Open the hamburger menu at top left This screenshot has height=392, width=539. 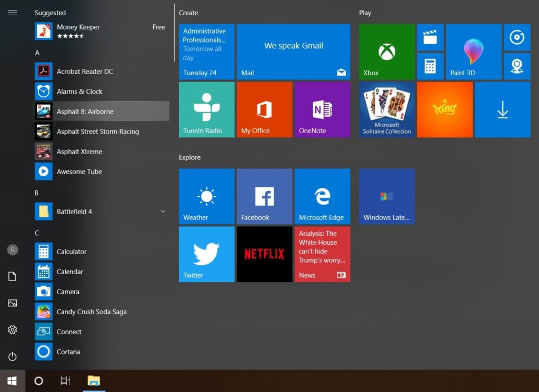click(12, 13)
